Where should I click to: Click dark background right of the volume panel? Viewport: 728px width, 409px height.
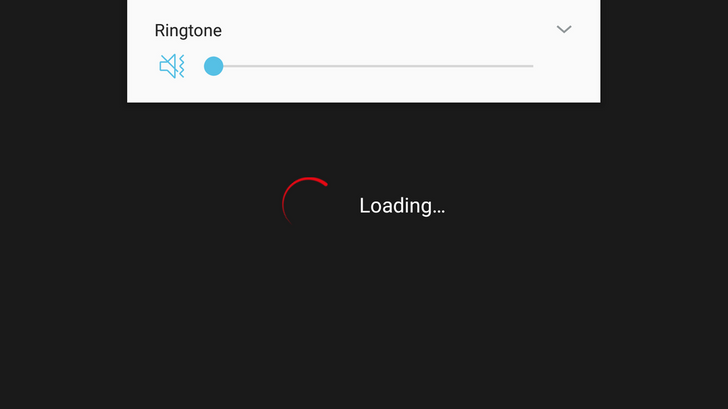click(664, 51)
